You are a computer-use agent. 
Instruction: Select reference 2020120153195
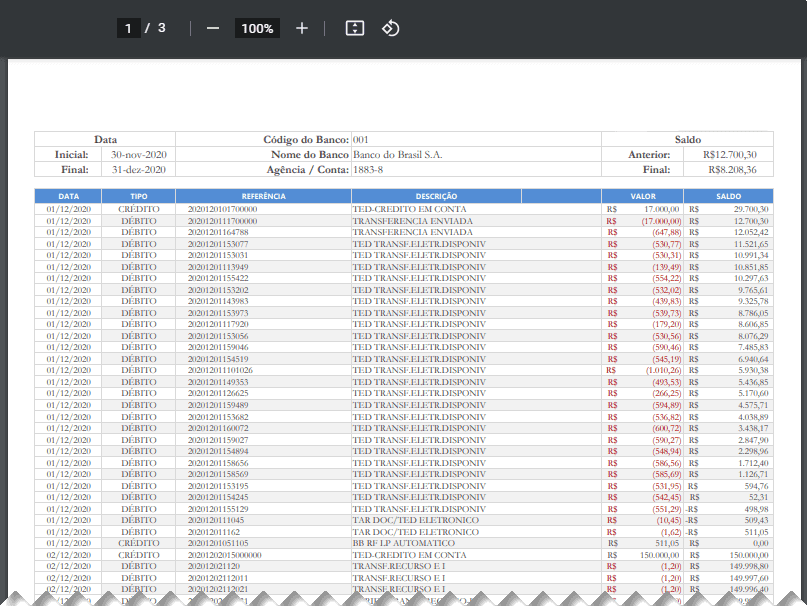click(x=218, y=486)
